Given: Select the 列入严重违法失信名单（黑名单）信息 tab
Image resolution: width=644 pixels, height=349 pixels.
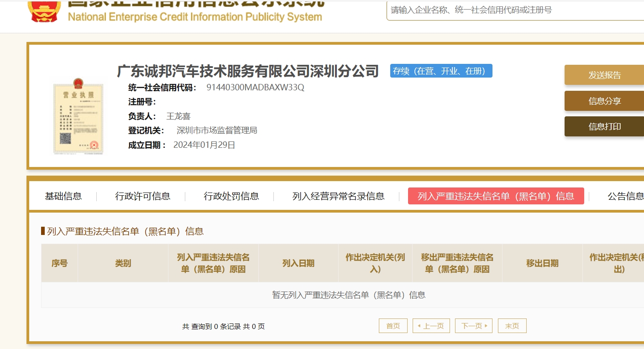Looking at the screenshot, I should click(496, 196).
